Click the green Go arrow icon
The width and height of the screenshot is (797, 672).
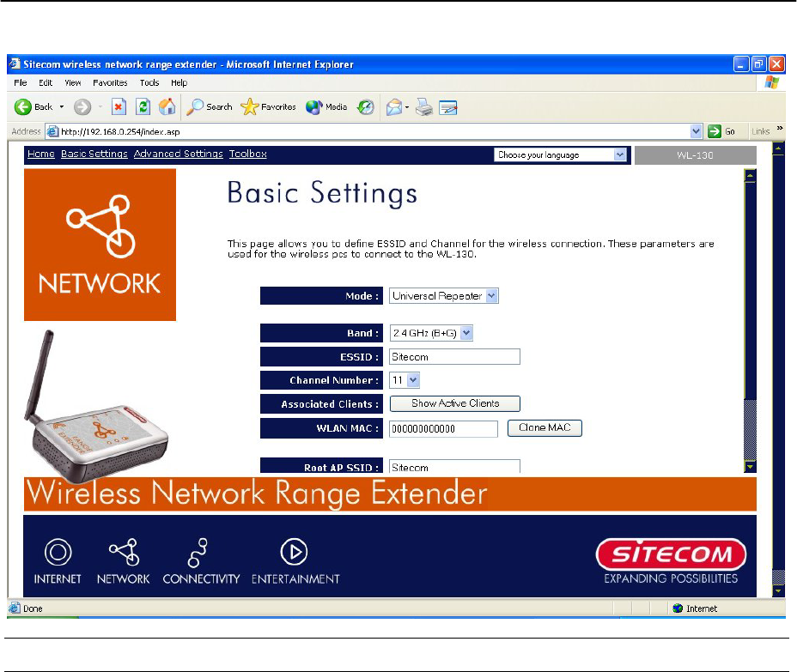pyautogui.click(x=715, y=131)
